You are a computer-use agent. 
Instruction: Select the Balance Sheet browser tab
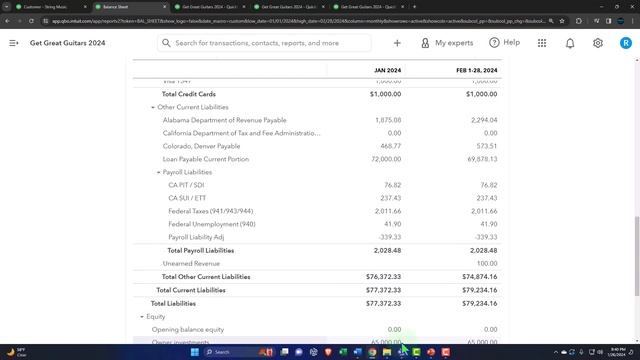coord(130,7)
